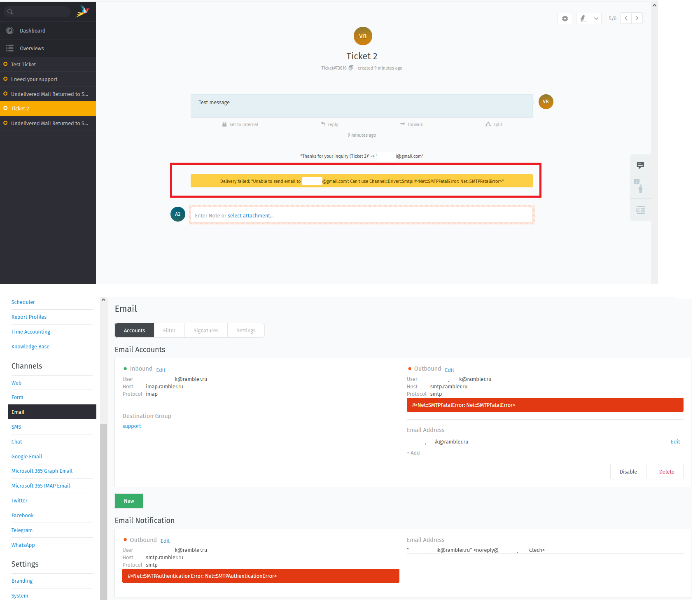The image size is (700, 607).
Task: Copy the ticket number icon
Action: point(351,68)
